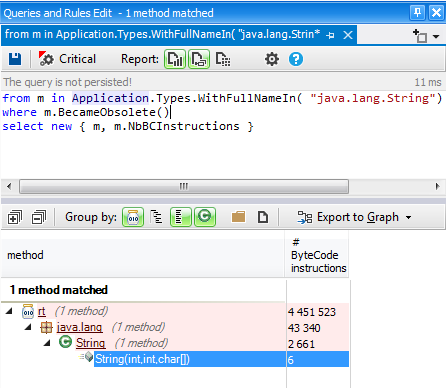
Task: Toggle the second green Report export button
Action: tap(199, 59)
